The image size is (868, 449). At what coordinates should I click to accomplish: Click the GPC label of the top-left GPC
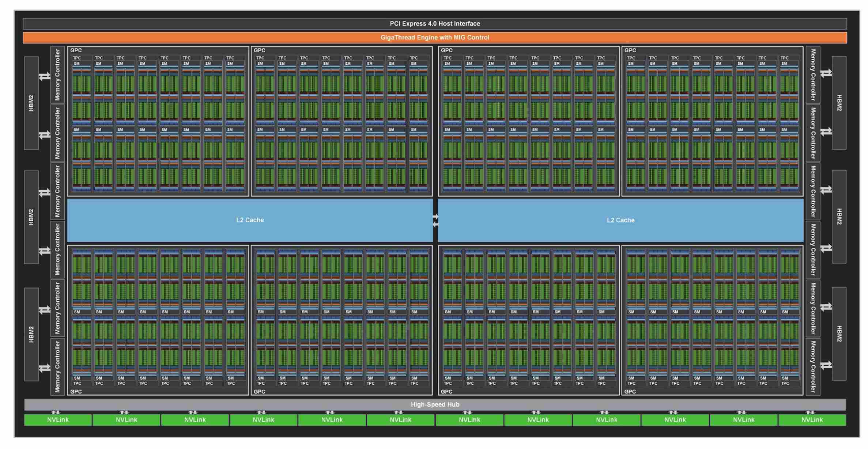pos(76,50)
